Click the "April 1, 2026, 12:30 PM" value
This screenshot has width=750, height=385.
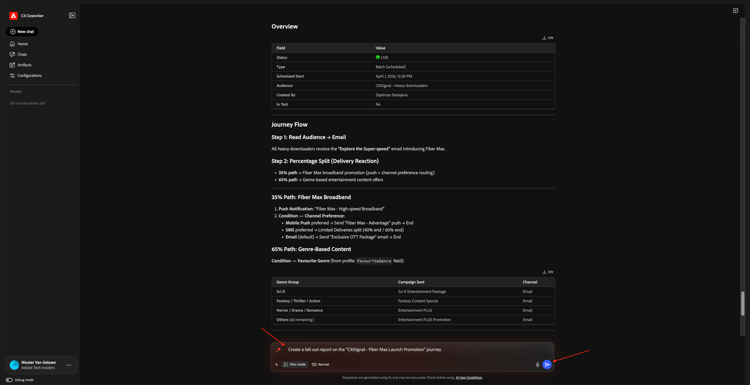[x=394, y=76]
